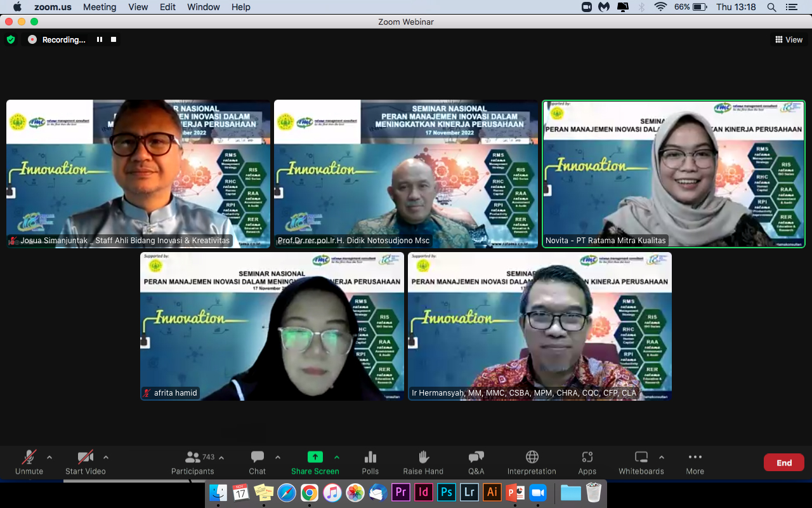The image size is (812, 508).
Task: Open the Apple menu
Action: pyautogui.click(x=17, y=7)
